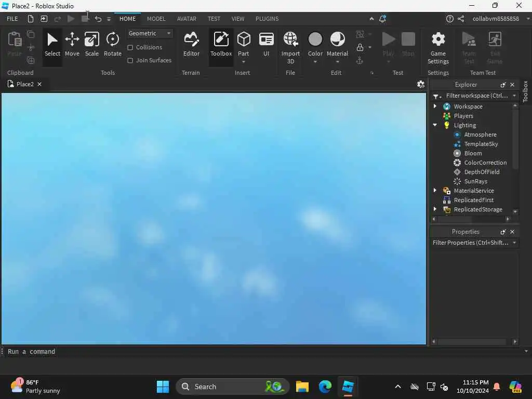This screenshot has width=532, height=399.
Task: Expand the MaterialService node
Action: pyautogui.click(x=435, y=190)
